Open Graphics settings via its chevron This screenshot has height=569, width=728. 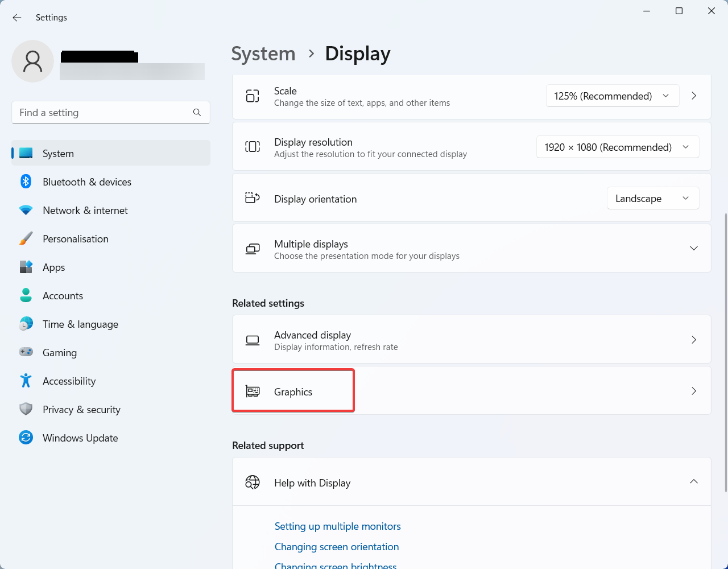tap(694, 391)
